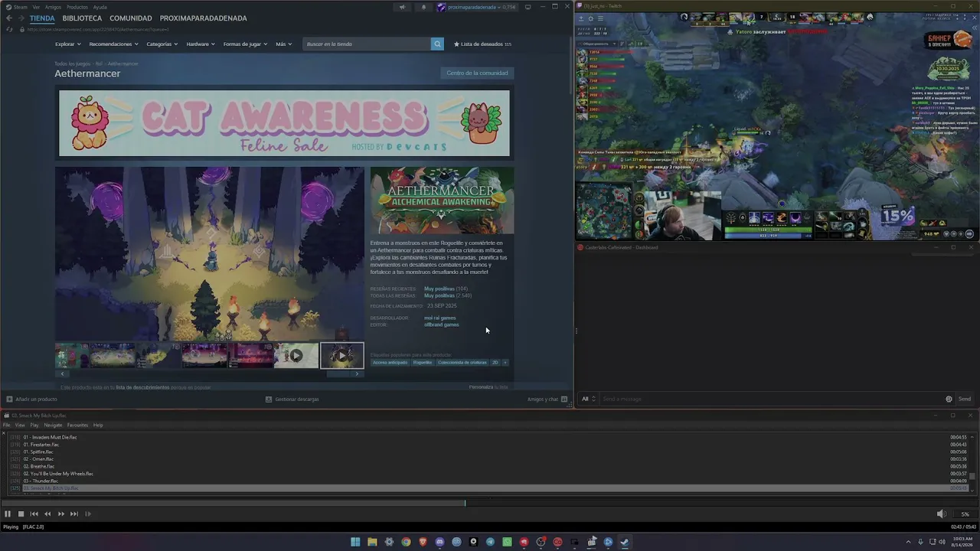Open the Más dropdown in store

[x=283, y=44]
